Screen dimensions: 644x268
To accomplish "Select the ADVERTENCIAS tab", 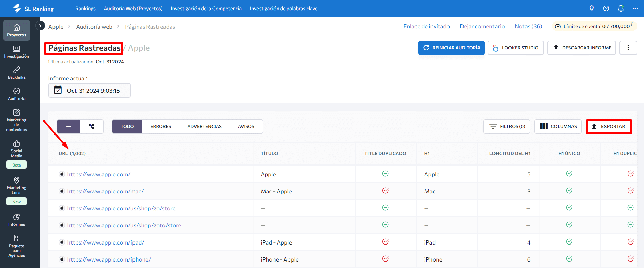I will click(204, 126).
